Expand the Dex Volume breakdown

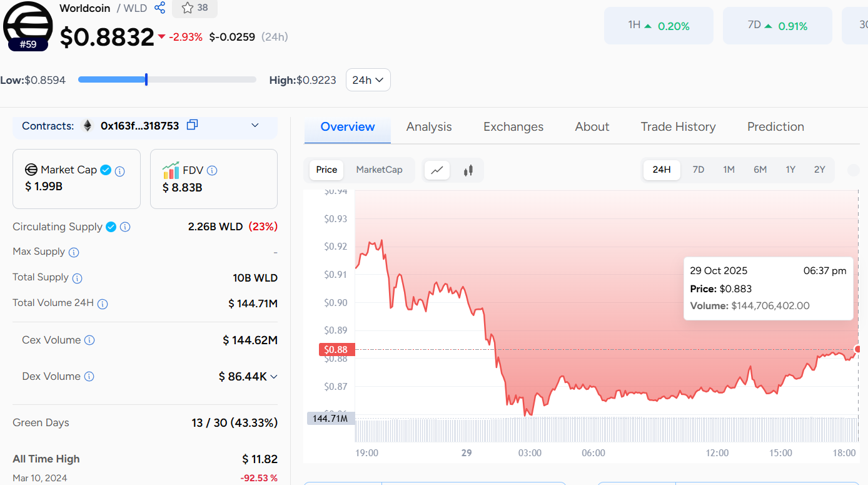pos(273,377)
